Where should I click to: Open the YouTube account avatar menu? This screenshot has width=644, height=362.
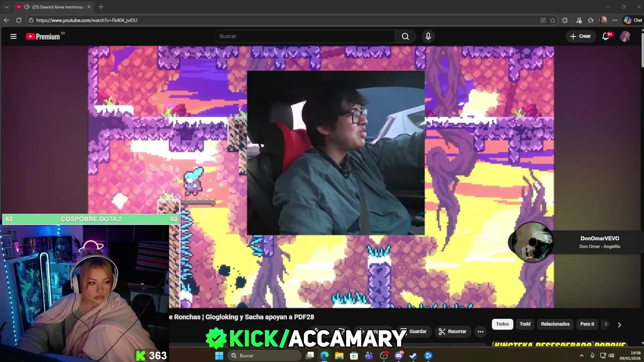point(625,36)
